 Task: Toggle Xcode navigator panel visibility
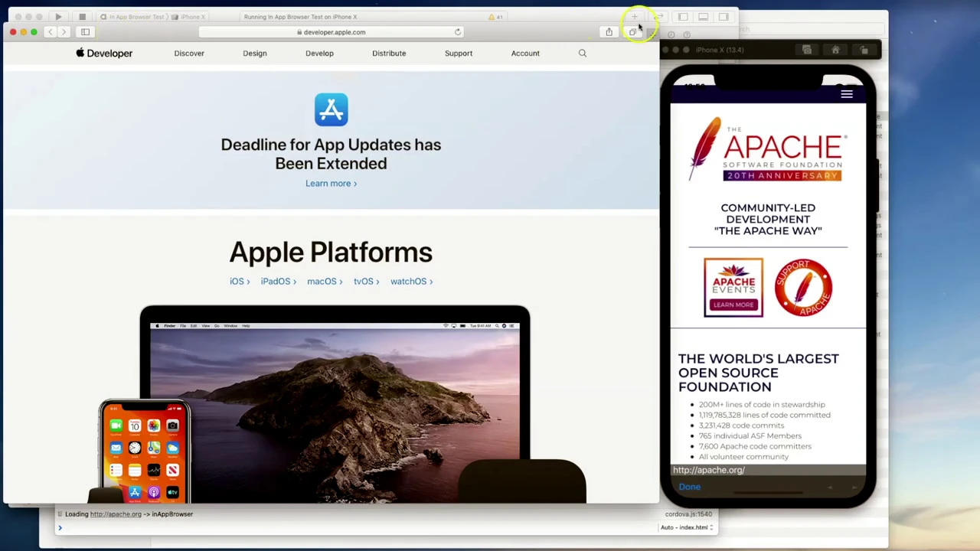point(682,17)
